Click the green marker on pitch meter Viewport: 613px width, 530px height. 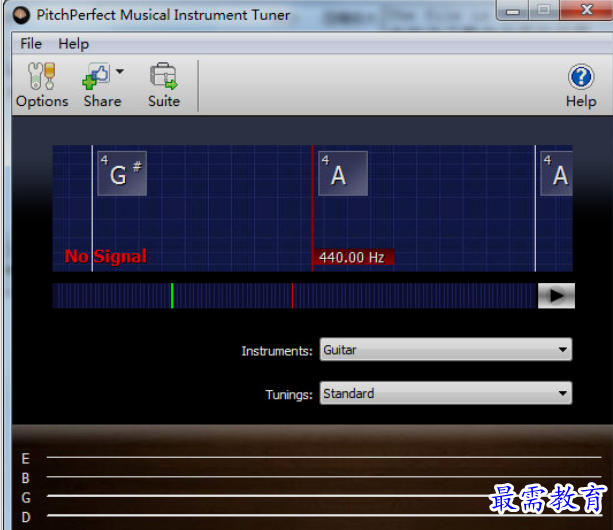(172, 296)
